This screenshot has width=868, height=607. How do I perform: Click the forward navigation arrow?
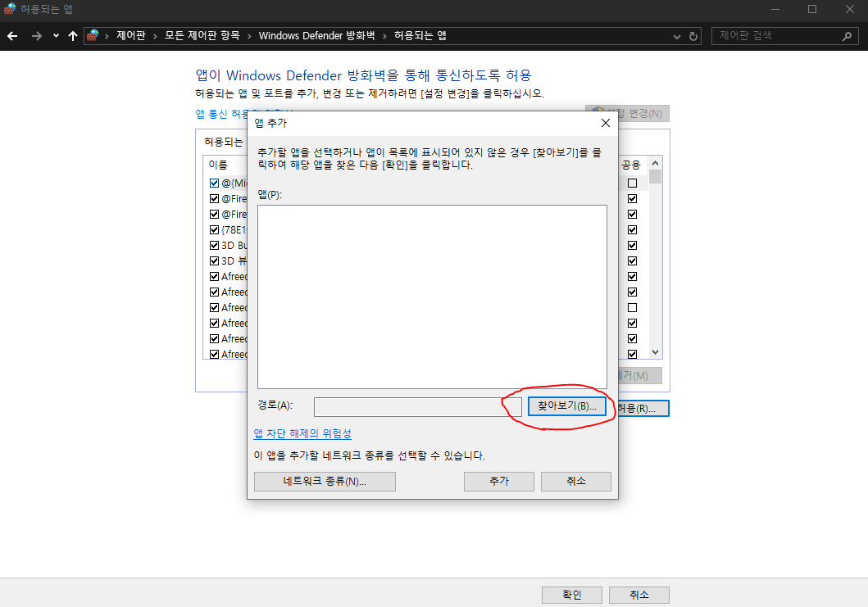[36, 35]
